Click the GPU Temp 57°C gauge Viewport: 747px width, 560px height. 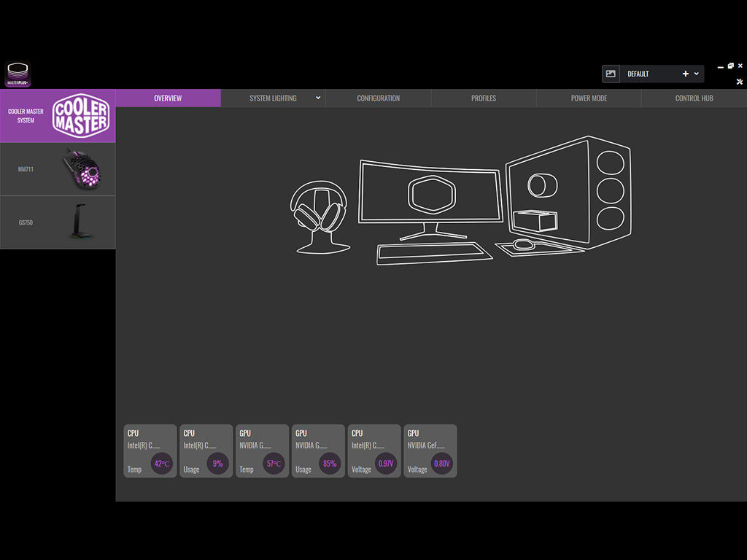[273, 463]
